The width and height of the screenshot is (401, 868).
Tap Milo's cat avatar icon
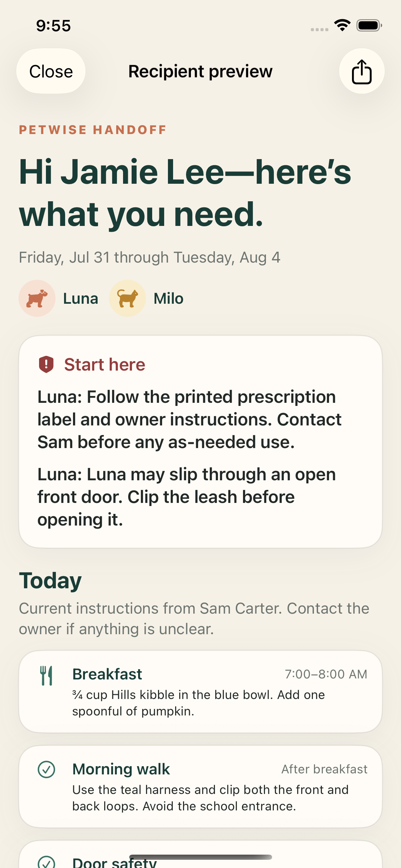point(127,298)
